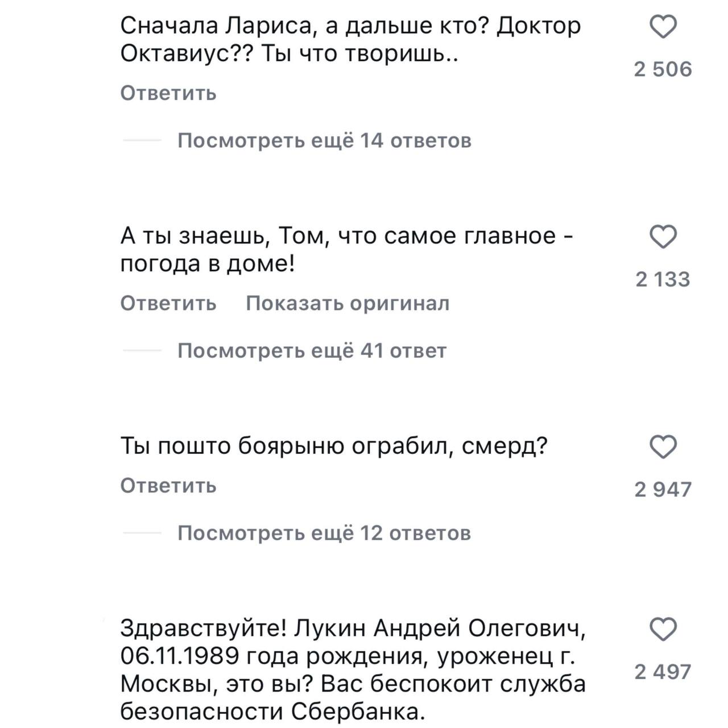Show the 41 replies to the Том comment
The image size is (728, 728).
[x=312, y=351]
